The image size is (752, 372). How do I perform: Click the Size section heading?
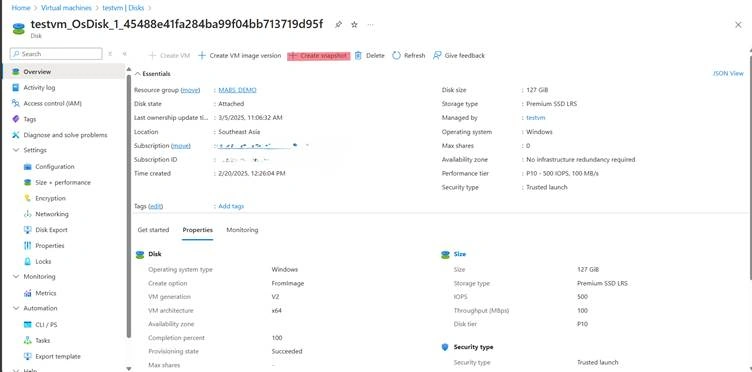459,254
